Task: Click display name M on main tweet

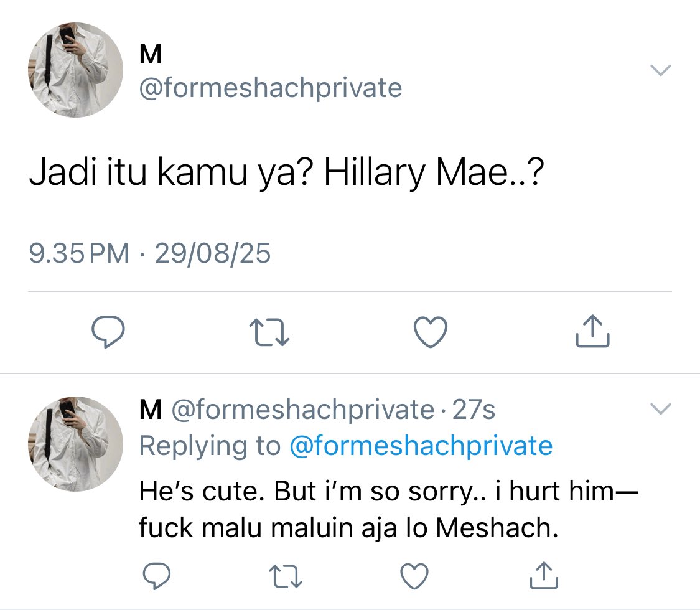Action: tap(150, 56)
